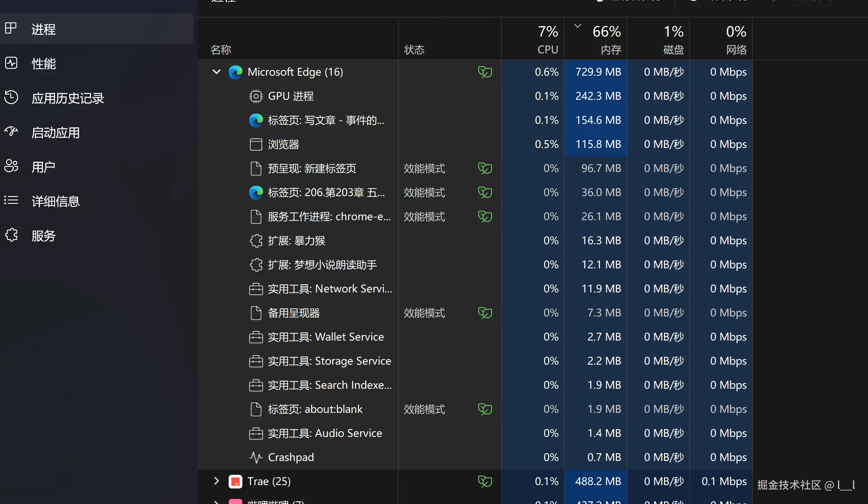868x504 pixels.
Task: Expand the Trae (25) process group
Action: coord(216,481)
